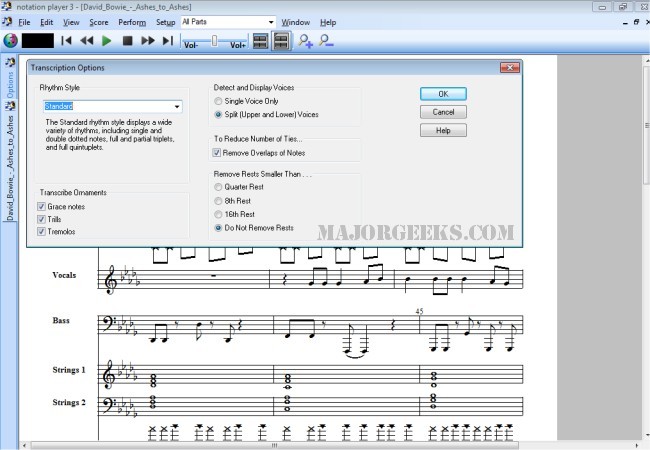Choose the Quarter Rest radio button
This screenshot has height=450, width=650.
pyautogui.click(x=218, y=185)
